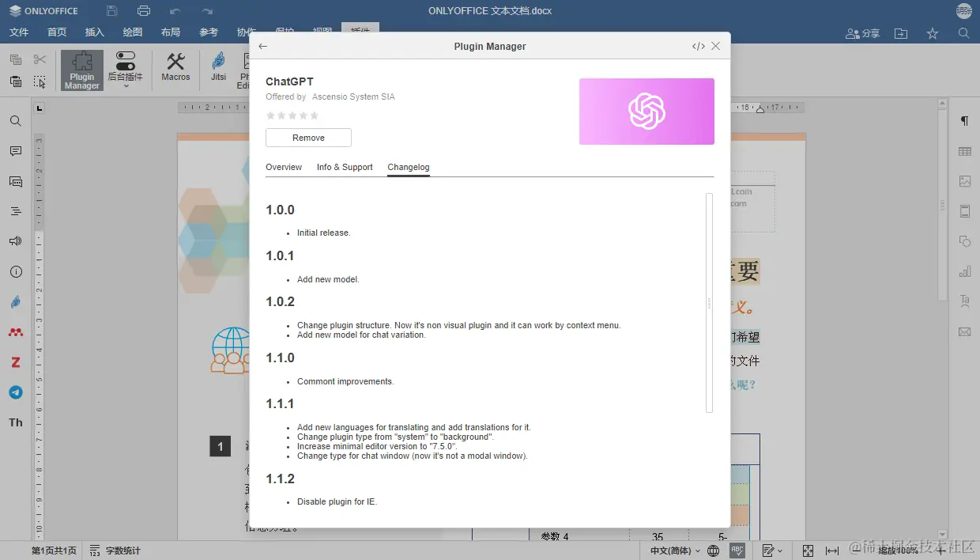980x560 pixels.
Task: Open header and footer settings
Action: [965, 211]
